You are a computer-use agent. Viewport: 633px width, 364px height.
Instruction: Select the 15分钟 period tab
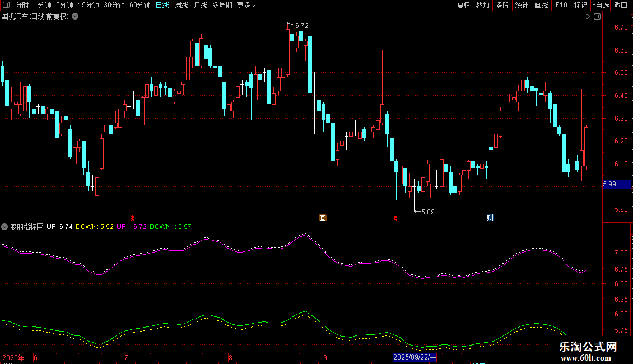point(89,5)
